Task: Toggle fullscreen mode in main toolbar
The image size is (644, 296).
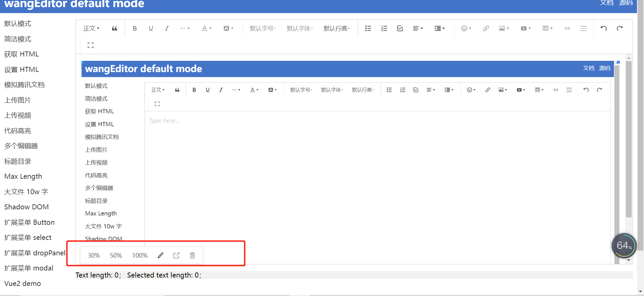Action: point(91,45)
